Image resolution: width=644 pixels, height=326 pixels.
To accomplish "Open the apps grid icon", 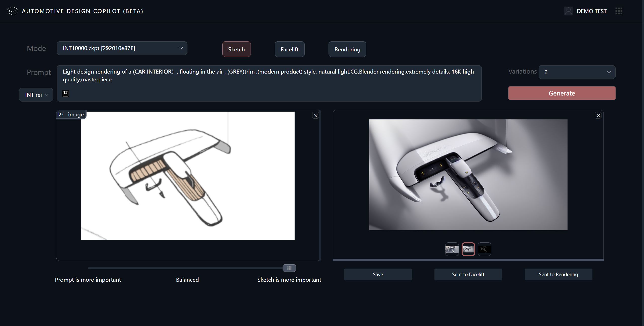I will [x=619, y=11].
